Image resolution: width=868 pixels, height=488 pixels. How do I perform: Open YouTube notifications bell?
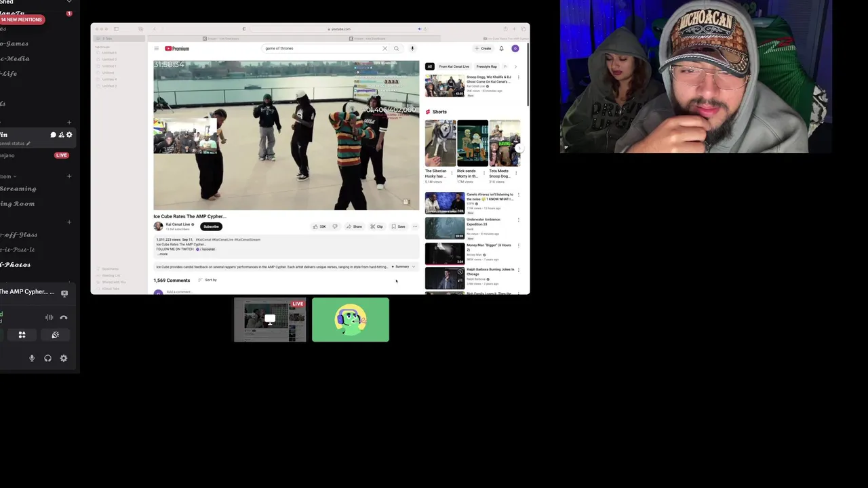[502, 48]
